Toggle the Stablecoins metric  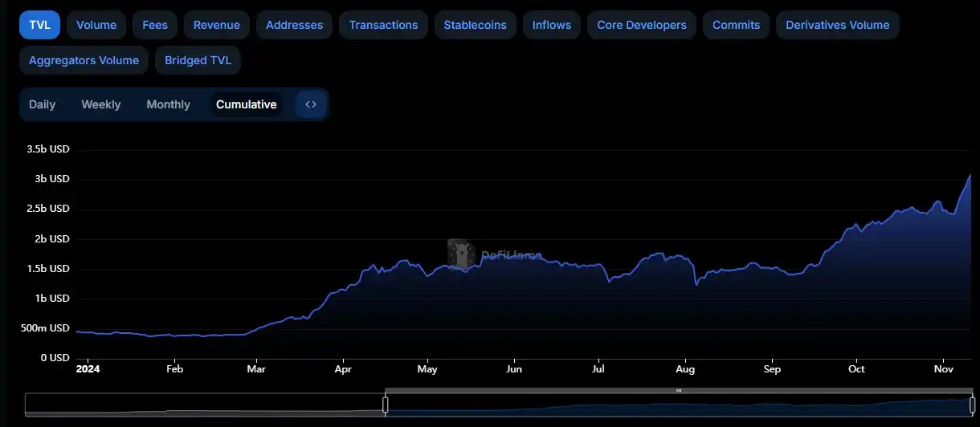(x=475, y=25)
